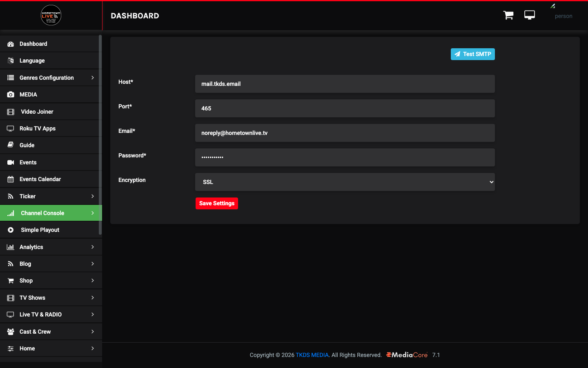588x368 pixels.
Task: Click the Save Settings button
Action: pos(217,203)
